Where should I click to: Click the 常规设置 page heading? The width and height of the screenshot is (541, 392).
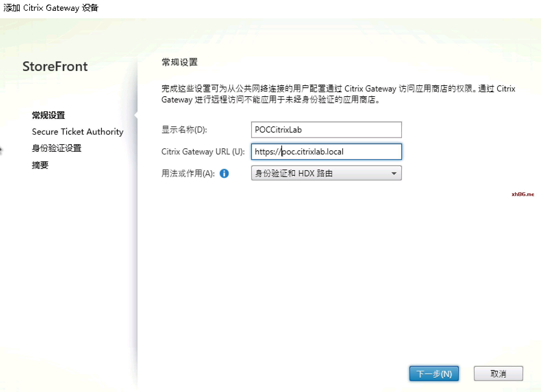[x=180, y=62]
